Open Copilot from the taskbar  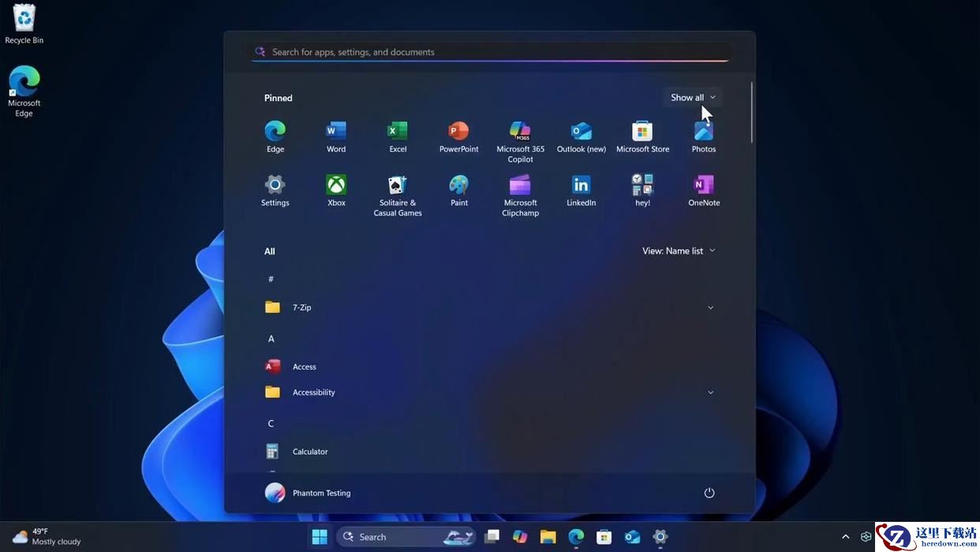point(519,537)
